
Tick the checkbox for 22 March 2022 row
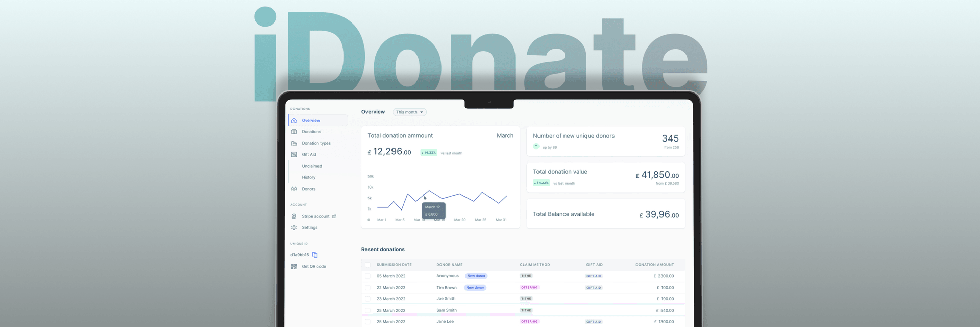click(x=367, y=288)
